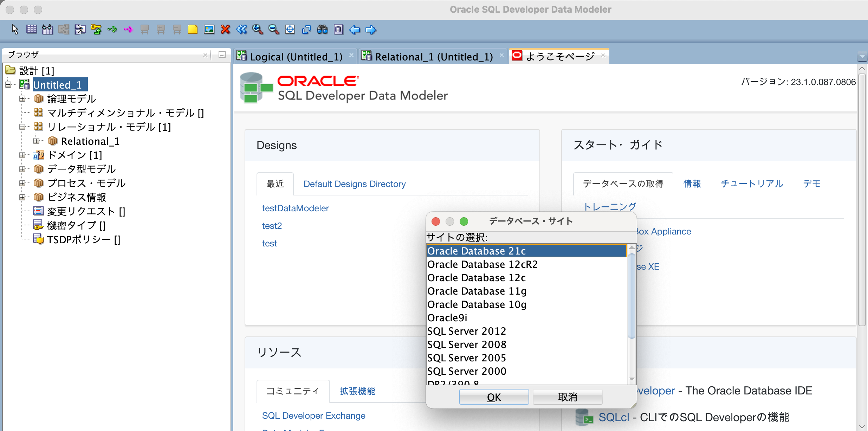The height and width of the screenshot is (431, 868).
Task: Zoom in using the magnifier plus icon
Action: pos(258,30)
